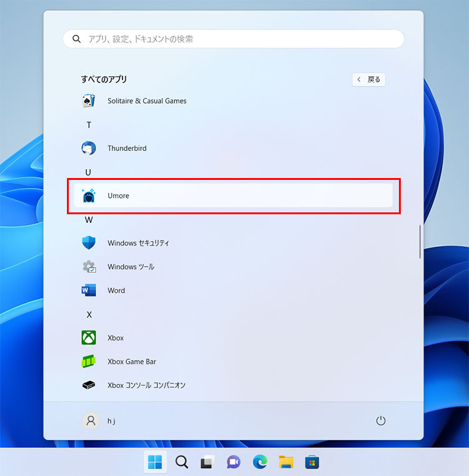The width and height of the screenshot is (469, 476).
Task: Select the U letter group header
Action: 89,172
